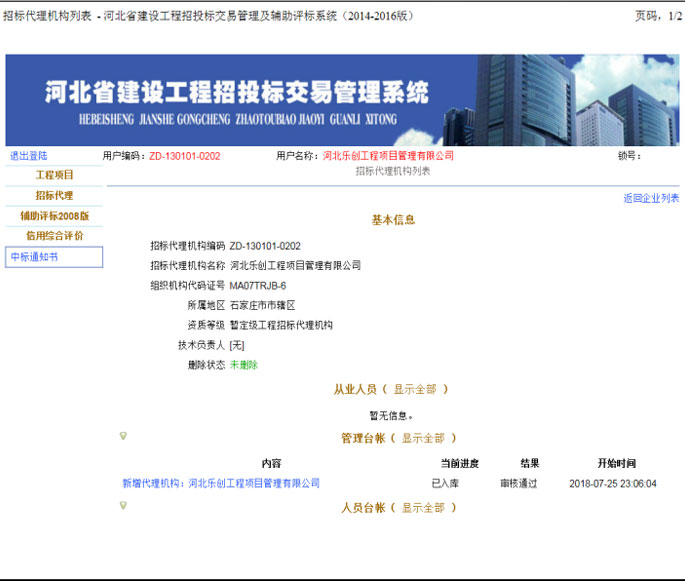Viewport: 685px width, 581px height.
Task: Click the 河北省建设工程招投标交易管理系统 header banner
Action: click(x=342, y=100)
